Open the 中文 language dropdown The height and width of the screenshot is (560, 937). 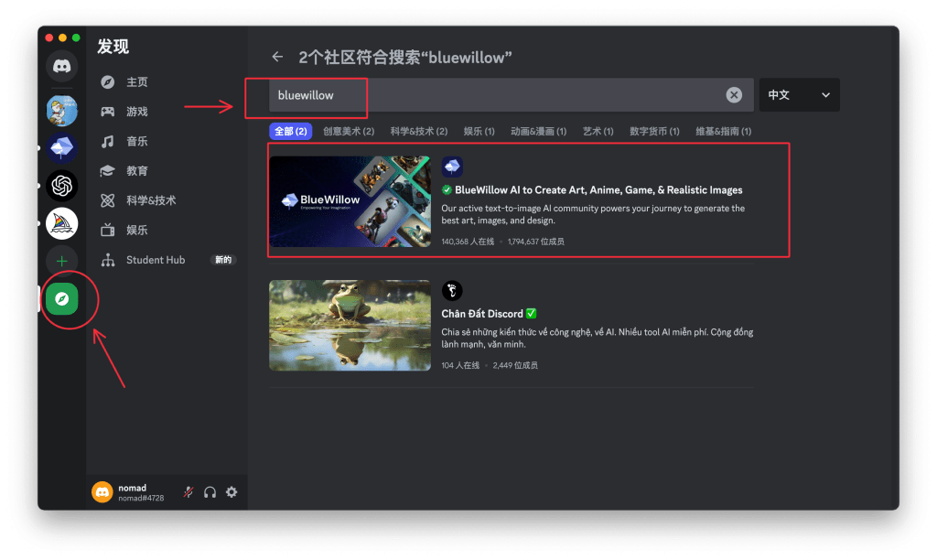click(799, 95)
